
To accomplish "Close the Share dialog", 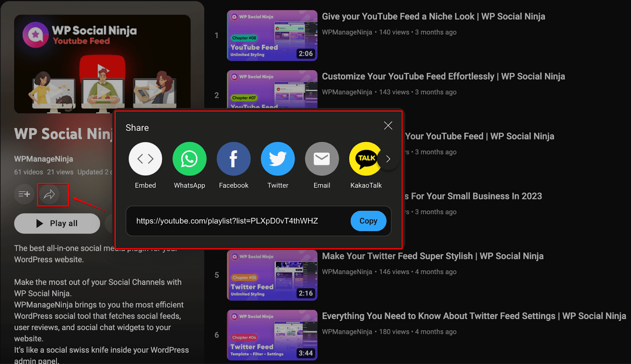I will tap(388, 126).
